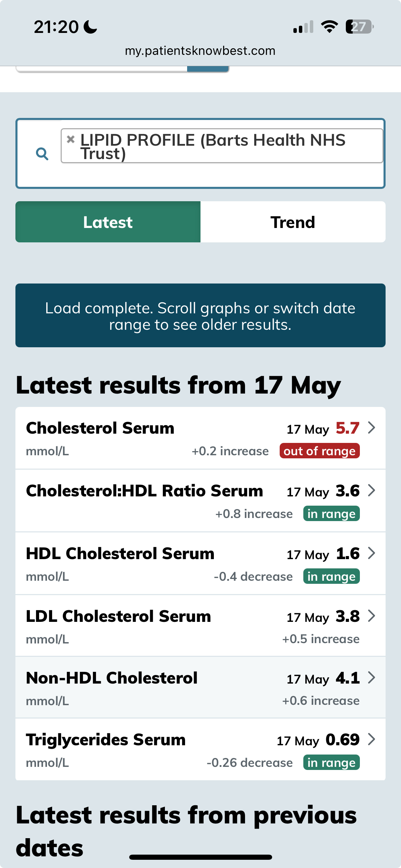Viewport: 401px width, 868px height.
Task: Tap the my.patientsknowbest.com address bar
Action: 200,51
